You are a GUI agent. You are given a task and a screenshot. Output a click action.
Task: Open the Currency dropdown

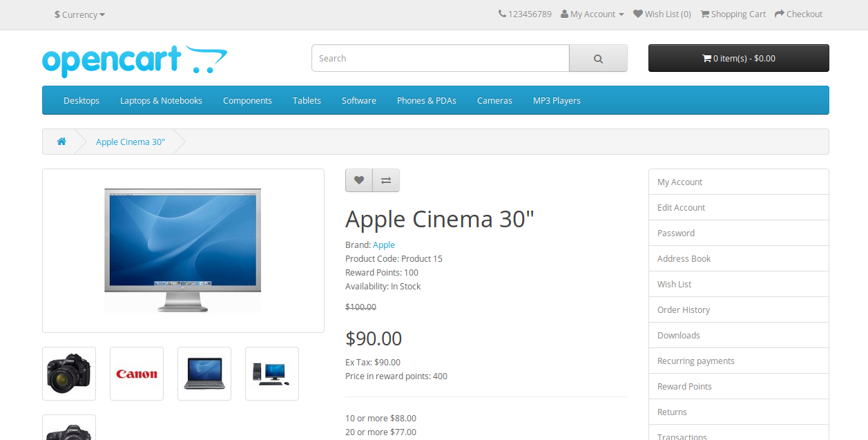(x=78, y=15)
